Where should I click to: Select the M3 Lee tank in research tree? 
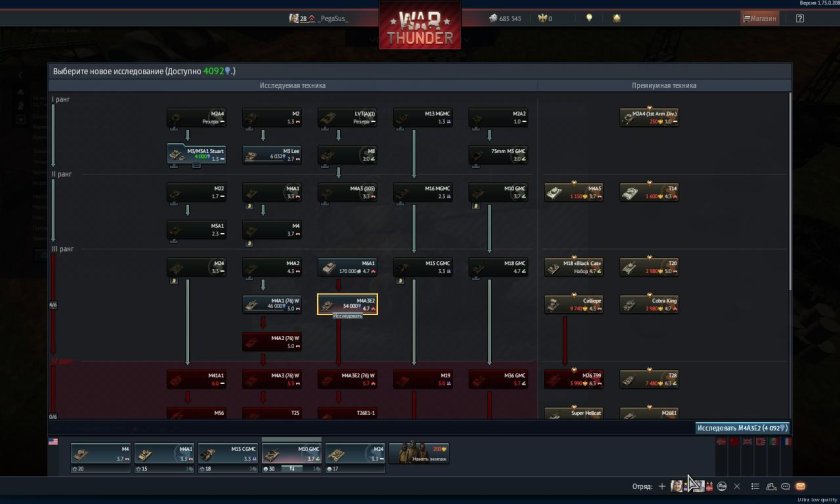(x=271, y=155)
